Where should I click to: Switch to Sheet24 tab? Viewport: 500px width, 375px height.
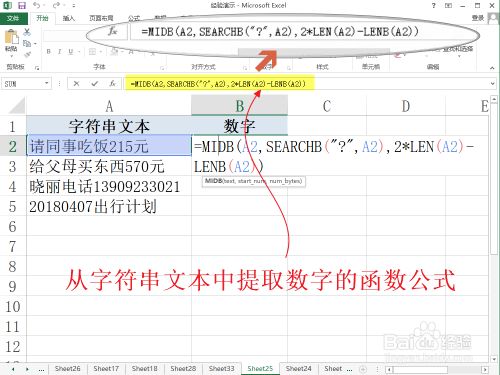coord(298,369)
